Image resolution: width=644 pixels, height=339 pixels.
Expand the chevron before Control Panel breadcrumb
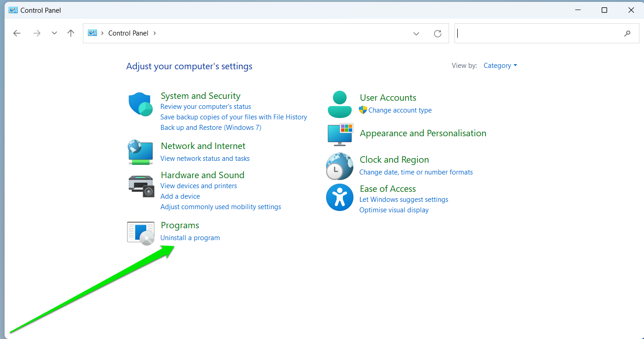(x=102, y=33)
